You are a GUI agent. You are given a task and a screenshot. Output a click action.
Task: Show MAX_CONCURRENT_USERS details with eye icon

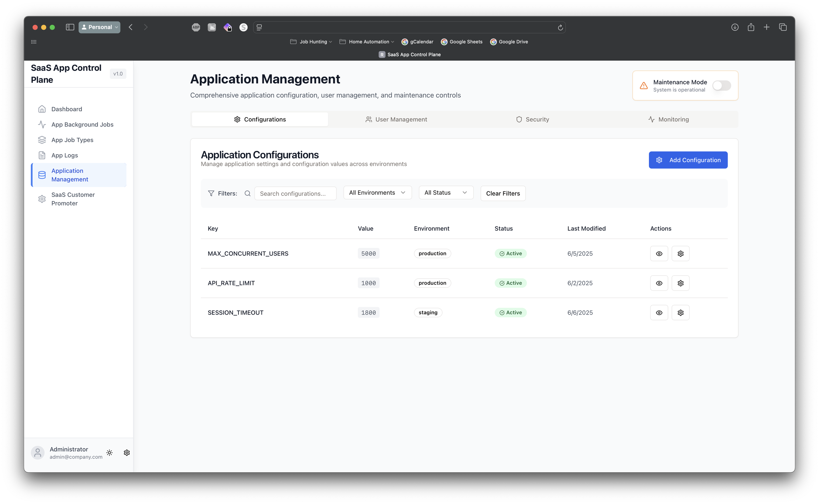pyautogui.click(x=659, y=253)
